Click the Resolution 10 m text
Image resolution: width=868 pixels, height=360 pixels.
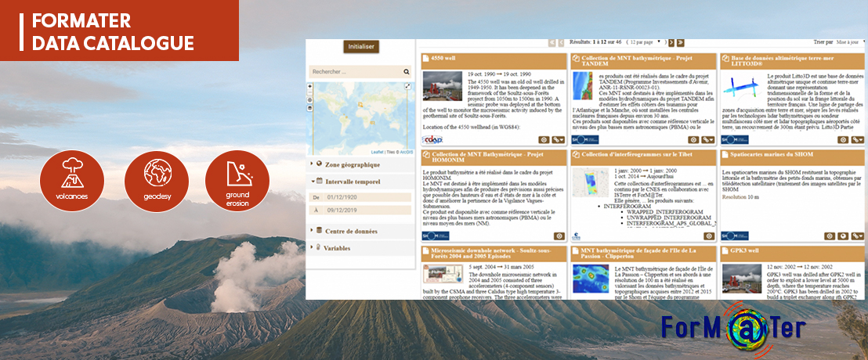click(739, 196)
